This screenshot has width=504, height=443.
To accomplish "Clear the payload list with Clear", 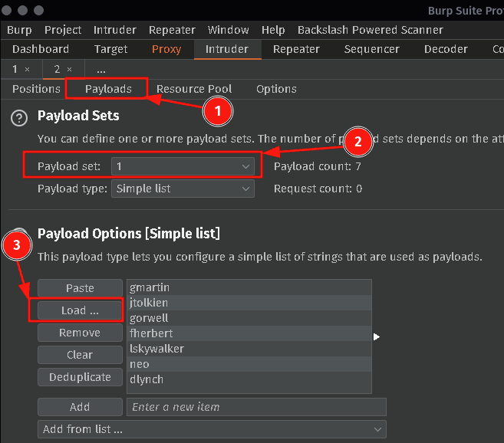I will coord(80,355).
